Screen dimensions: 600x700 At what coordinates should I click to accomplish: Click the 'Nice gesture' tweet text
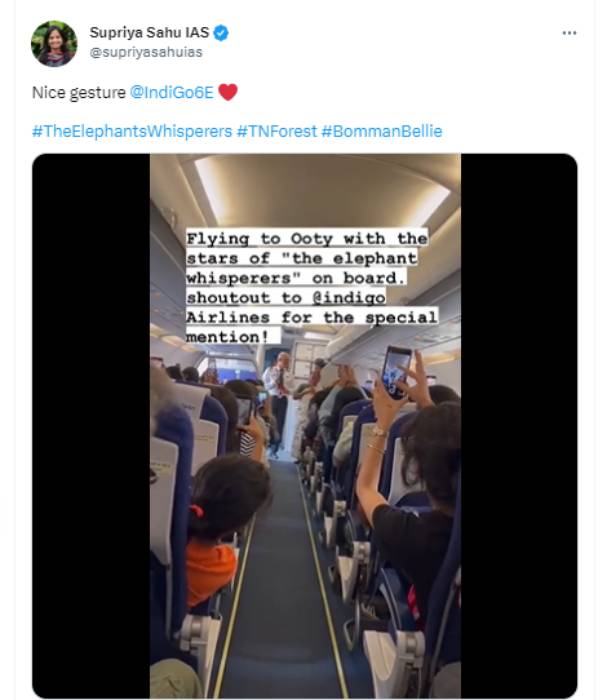(x=79, y=92)
